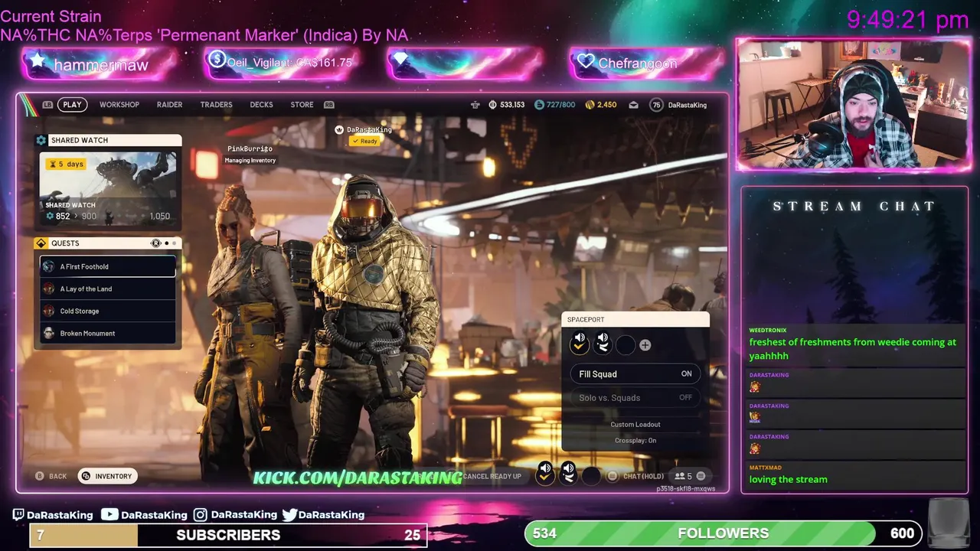980x551 pixels.
Task: Click the 5 days timer badge
Action: pyautogui.click(x=67, y=164)
